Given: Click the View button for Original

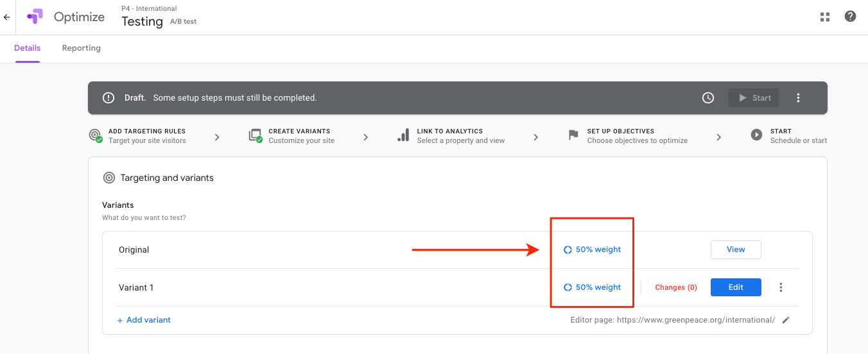Looking at the screenshot, I should pyautogui.click(x=736, y=249).
